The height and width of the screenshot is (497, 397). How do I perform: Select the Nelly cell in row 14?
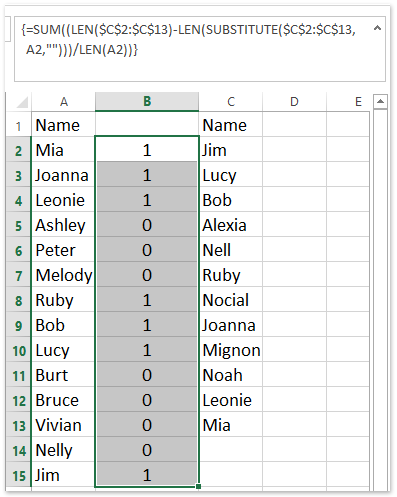[63, 450]
